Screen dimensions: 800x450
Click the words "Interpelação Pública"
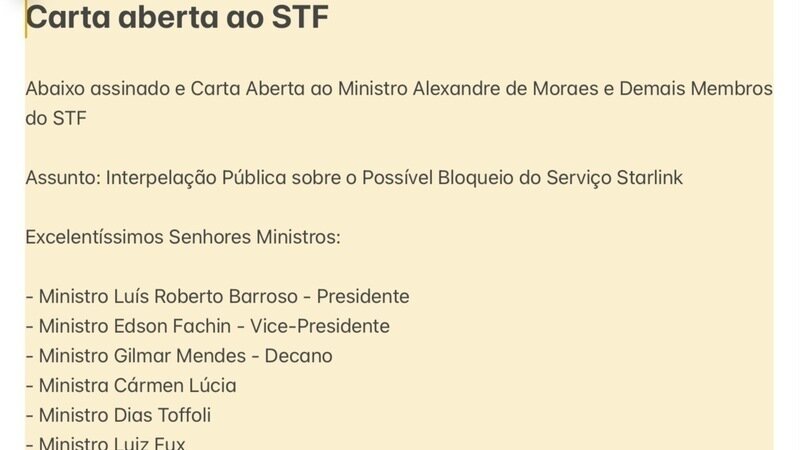[x=196, y=178]
